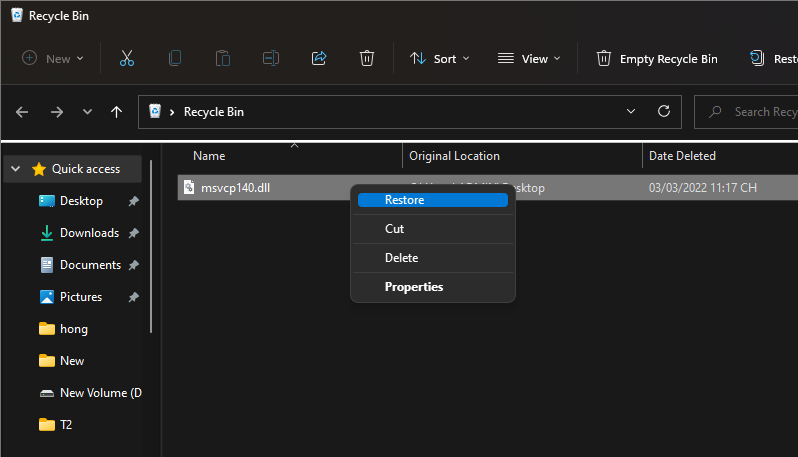Click the Share toolbar icon
The width and height of the screenshot is (798, 457).
pyautogui.click(x=319, y=59)
